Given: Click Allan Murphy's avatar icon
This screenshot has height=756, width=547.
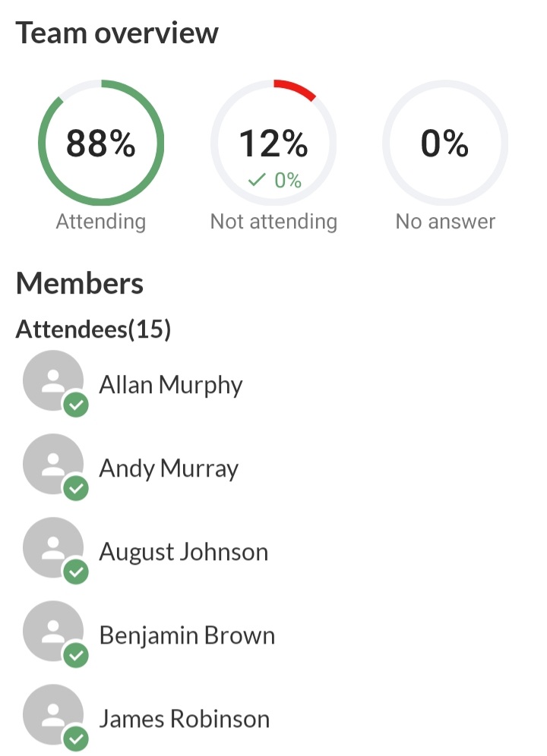Looking at the screenshot, I should 52,381.
